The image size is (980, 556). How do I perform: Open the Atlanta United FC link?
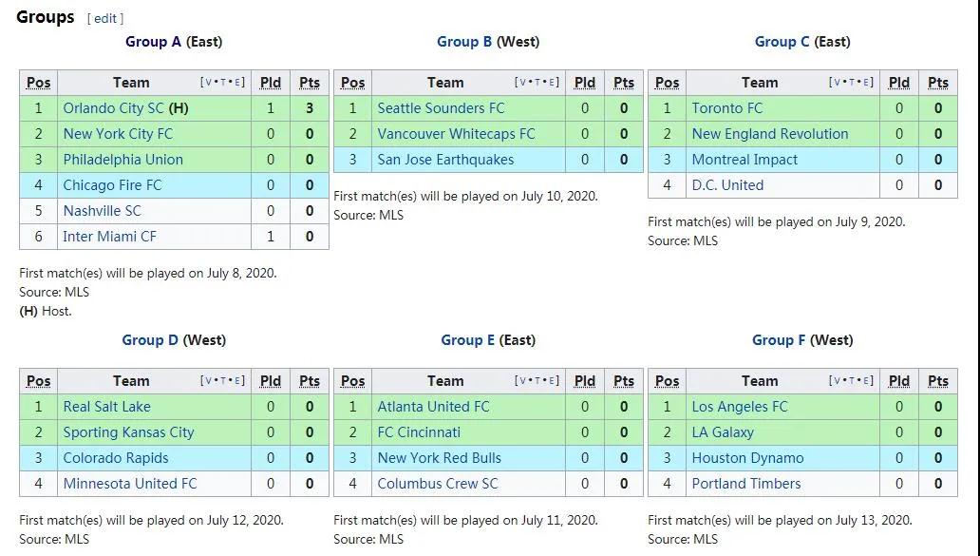(x=433, y=407)
